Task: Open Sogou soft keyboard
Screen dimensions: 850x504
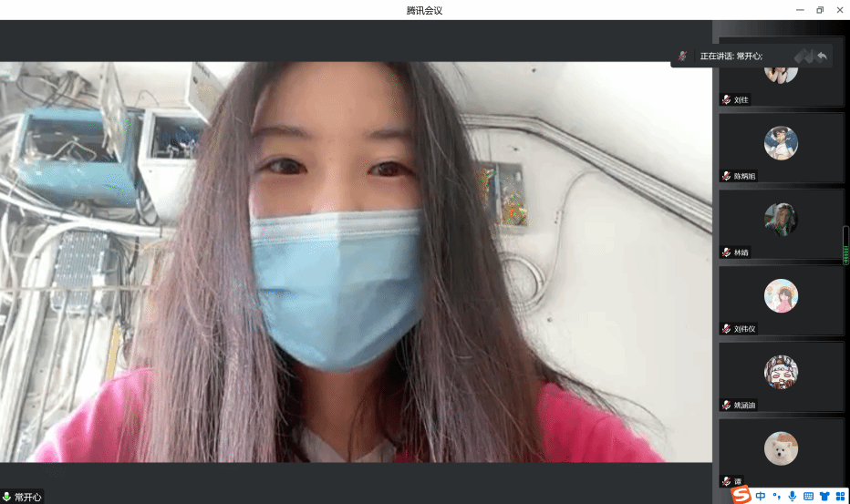Action: click(x=808, y=496)
